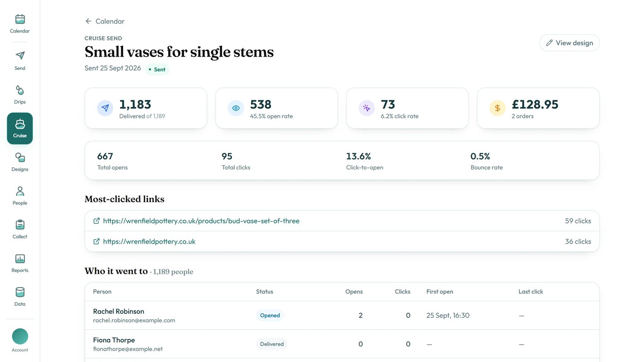This screenshot has width=644, height=362.
Task: Select Fiona Thorpe in the recipients table
Action: [114, 340]
